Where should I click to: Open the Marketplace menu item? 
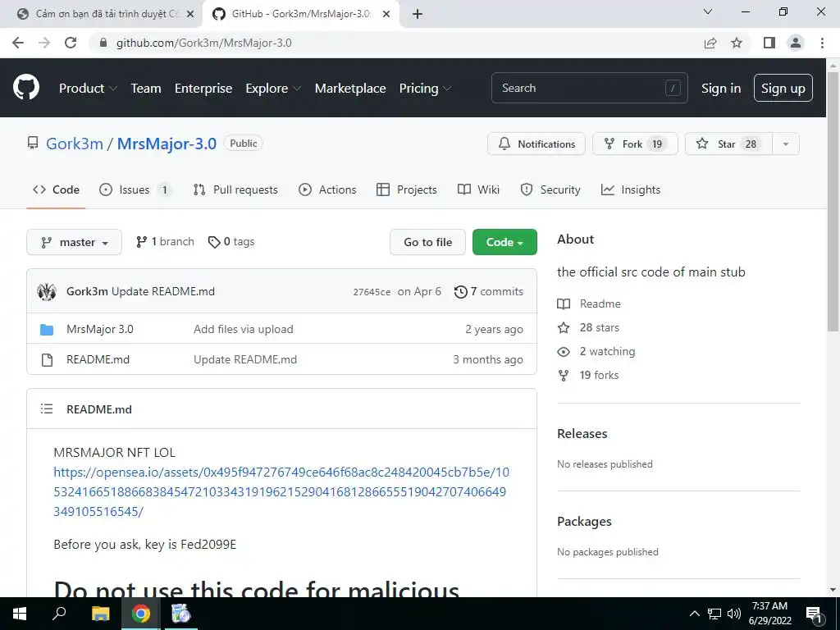pos(350,89)
